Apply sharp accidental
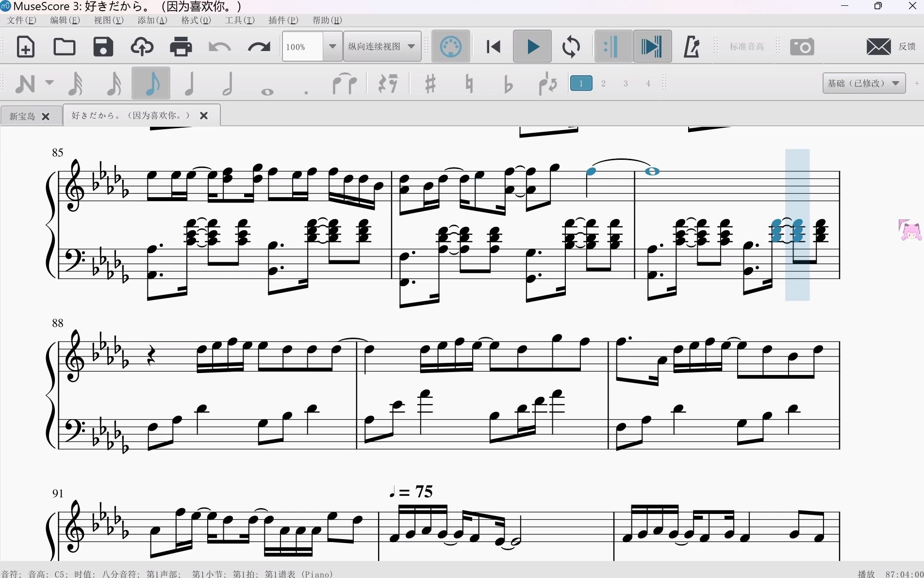Viewport: 924px width, 578px height. [430, 83]
